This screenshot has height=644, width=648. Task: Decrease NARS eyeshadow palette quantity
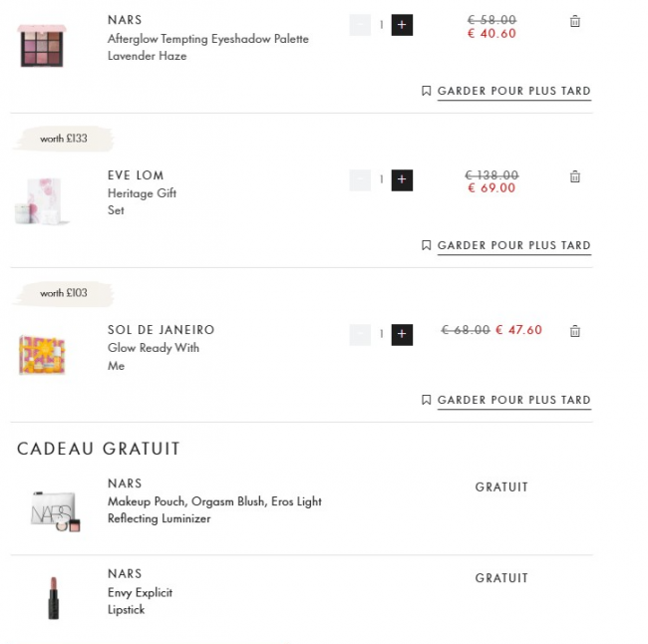click(x=360, y=25)
